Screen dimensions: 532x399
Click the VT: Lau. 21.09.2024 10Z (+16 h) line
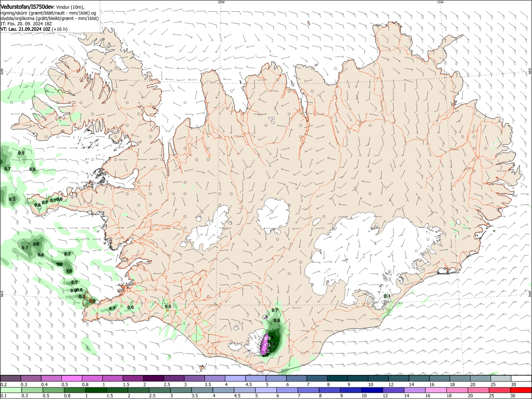click(x=34, y=29)
